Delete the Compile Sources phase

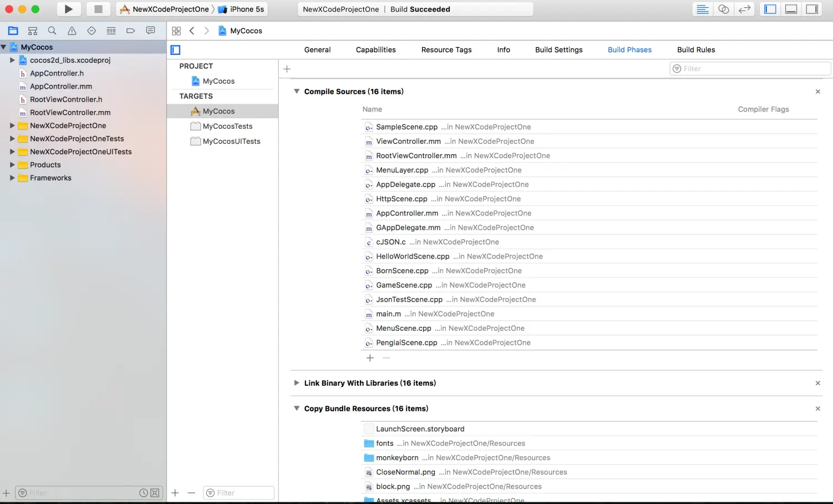click(x=817, y=92)
